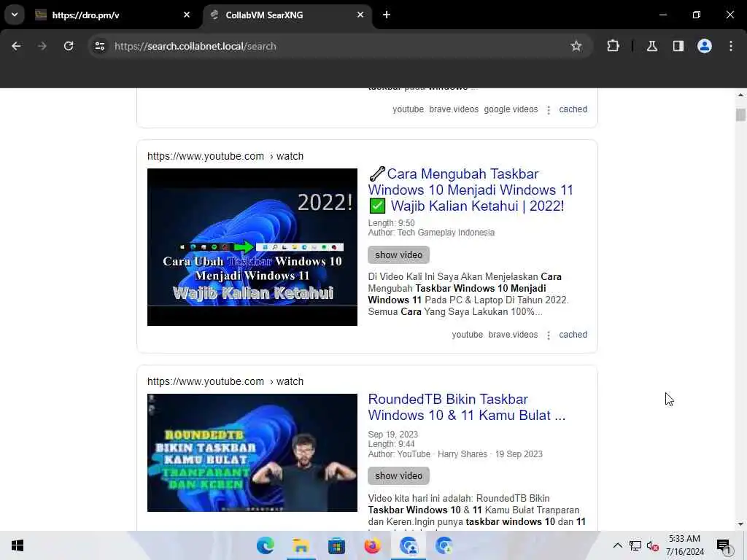Open the rightmost Chrome taskbar icon

[444, 545]
